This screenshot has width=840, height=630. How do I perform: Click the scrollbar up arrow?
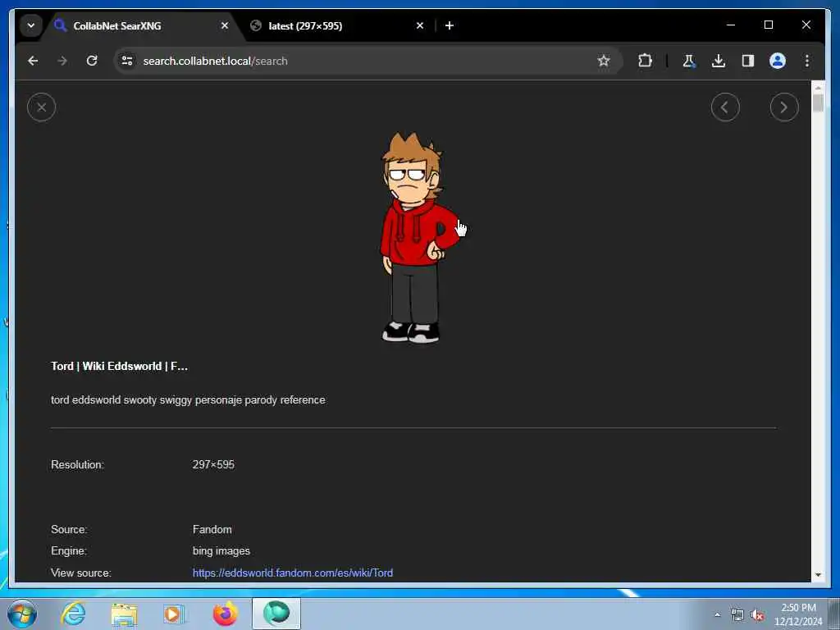point(818,87)
